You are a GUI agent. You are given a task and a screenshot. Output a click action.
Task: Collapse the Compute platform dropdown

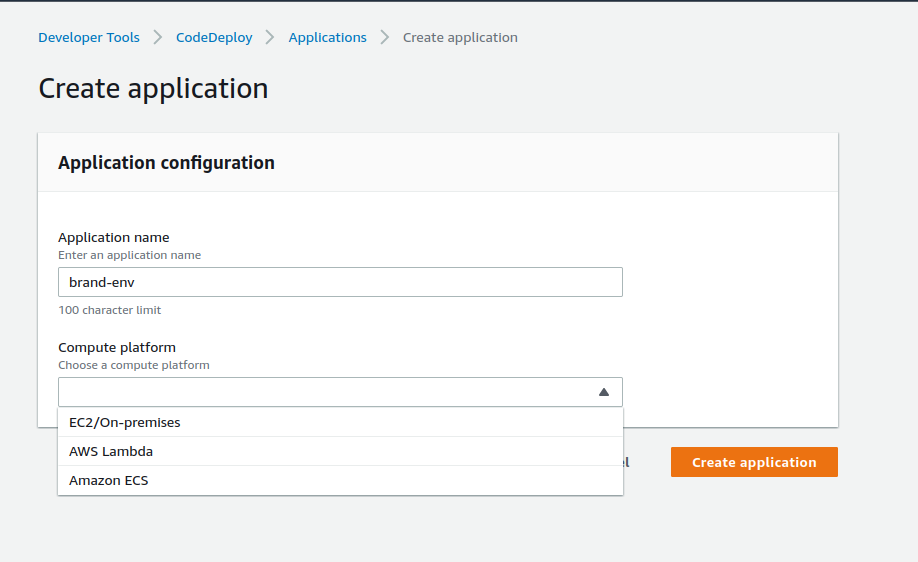[x=340, y=392]
